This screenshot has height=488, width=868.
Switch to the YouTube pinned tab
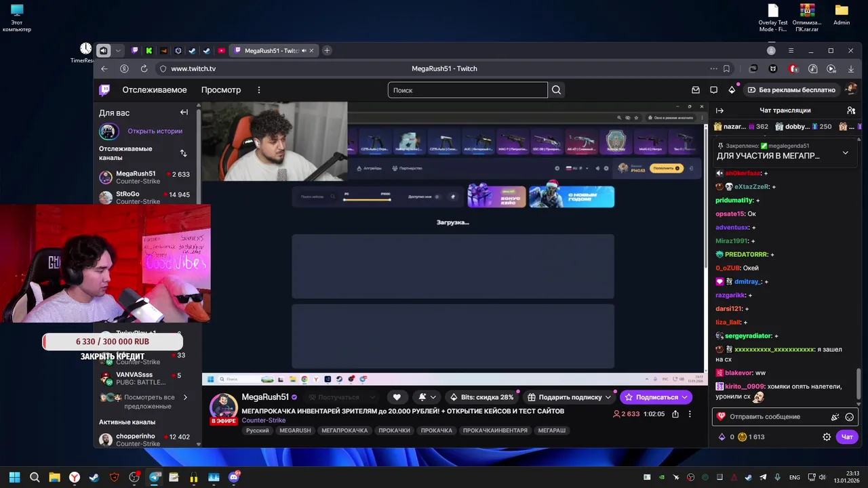point(221,51)
